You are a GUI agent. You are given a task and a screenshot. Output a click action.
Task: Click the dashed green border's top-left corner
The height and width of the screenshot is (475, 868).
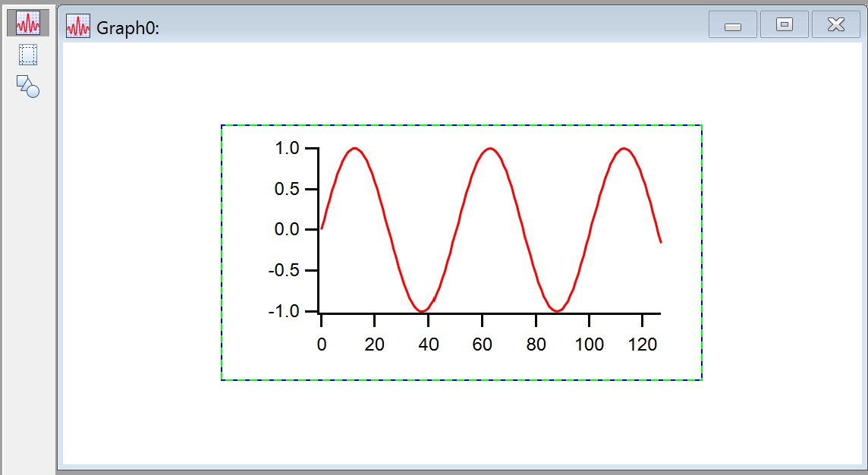point(222,126)
